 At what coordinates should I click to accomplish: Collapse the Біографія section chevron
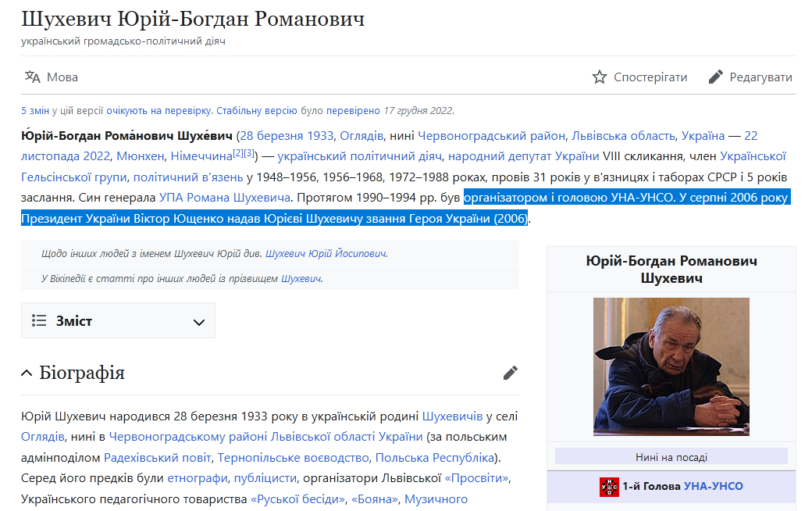27,373
